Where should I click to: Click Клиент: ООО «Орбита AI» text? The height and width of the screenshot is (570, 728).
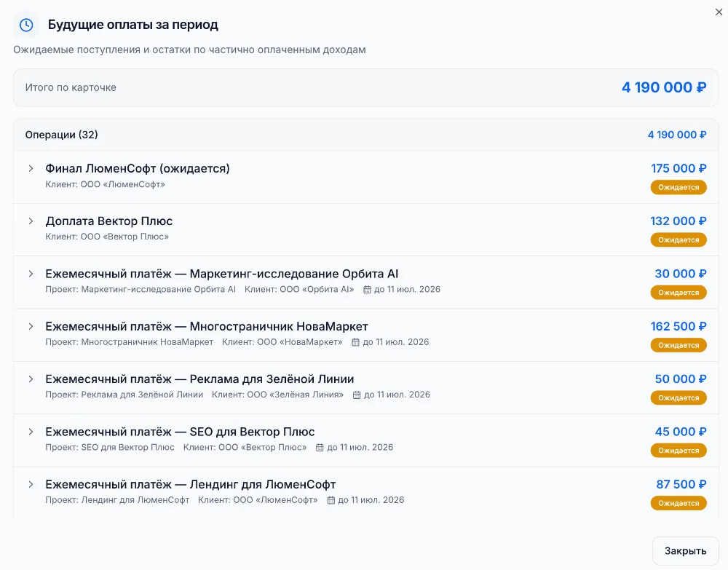pos(299,290)
